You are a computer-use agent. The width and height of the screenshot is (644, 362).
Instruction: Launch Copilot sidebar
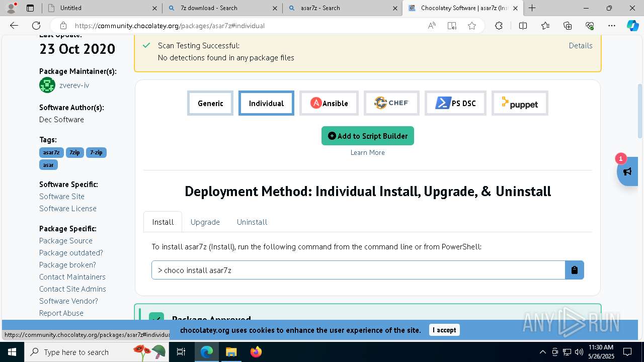tap(632, 26)
